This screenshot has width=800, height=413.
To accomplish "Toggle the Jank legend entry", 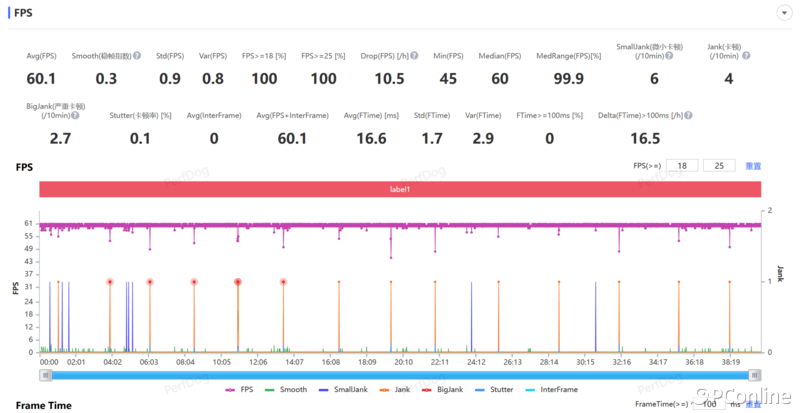I will coord(400,388).
